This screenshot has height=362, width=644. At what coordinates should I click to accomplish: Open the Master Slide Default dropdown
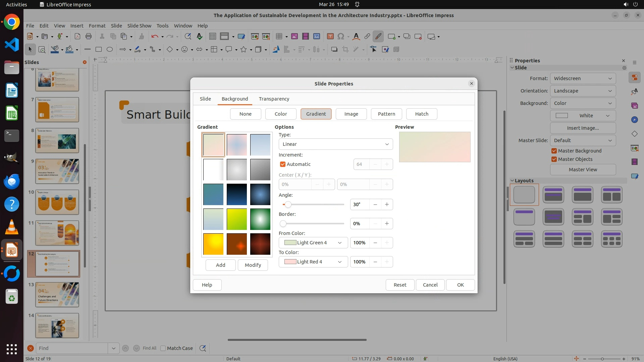coord(583,140)
